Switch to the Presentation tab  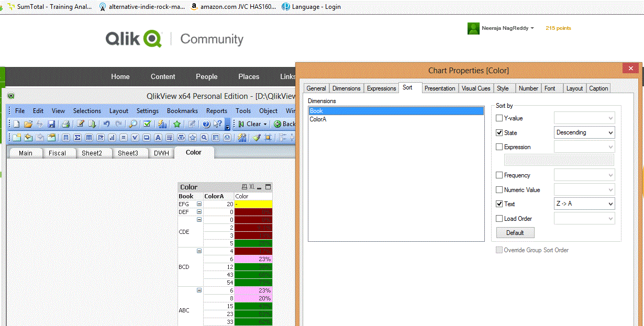pyautogui.click(x=439, y=88)
